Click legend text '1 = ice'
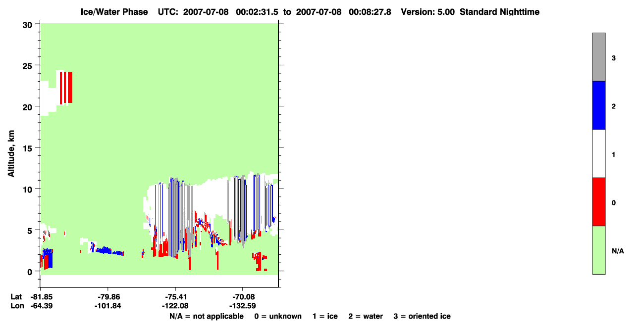 pyautogui.click(x=325, y=316)
